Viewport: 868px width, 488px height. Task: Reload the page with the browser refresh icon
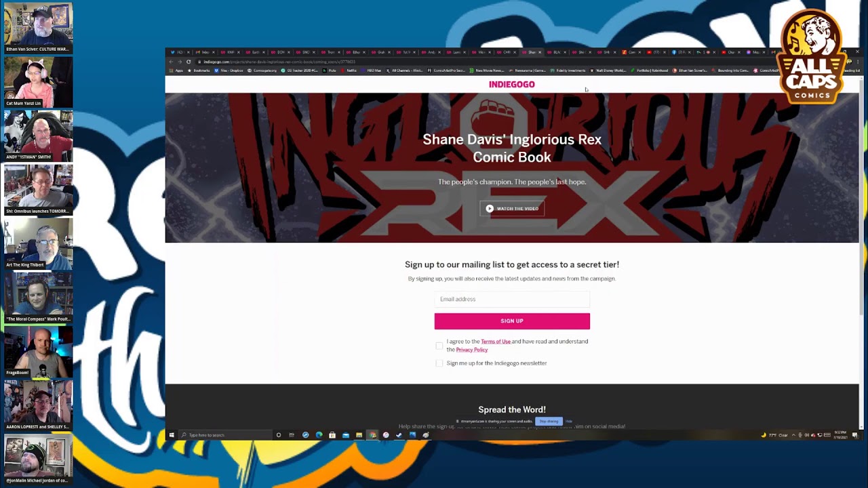point(189,62)
